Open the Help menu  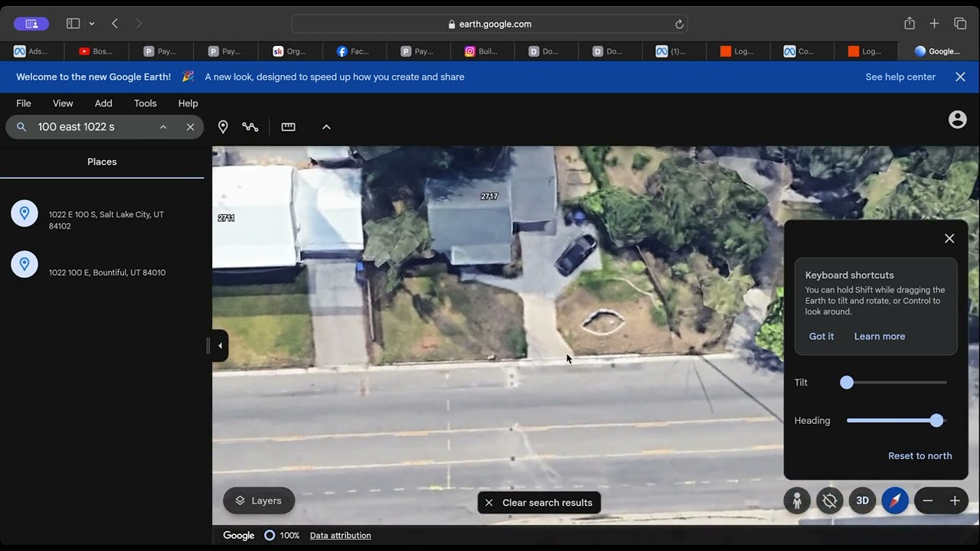188,103
